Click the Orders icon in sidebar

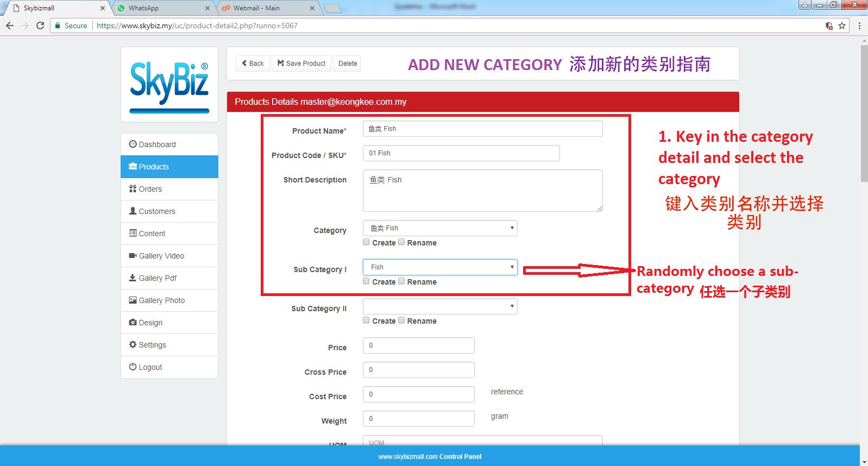point(133,188)
